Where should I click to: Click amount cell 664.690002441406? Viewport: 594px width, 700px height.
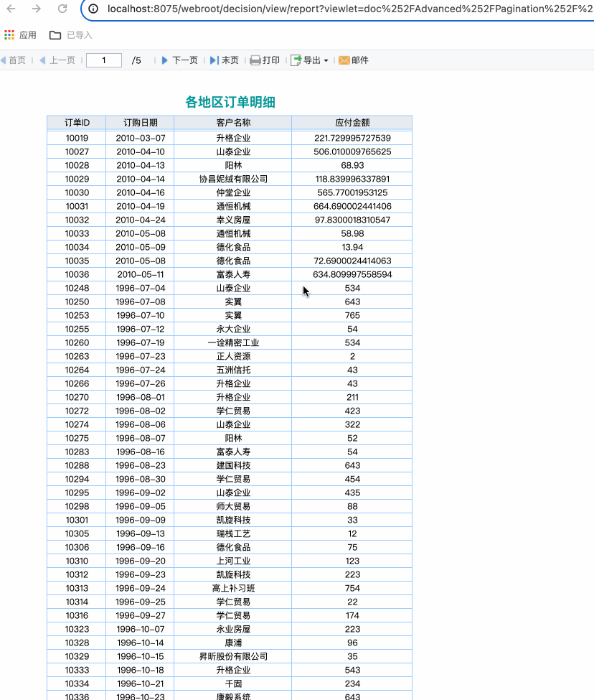(x=352, y=206)
